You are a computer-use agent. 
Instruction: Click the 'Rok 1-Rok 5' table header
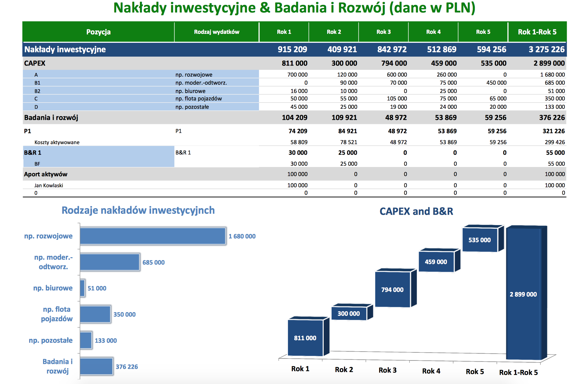click(x=537, y=32)
